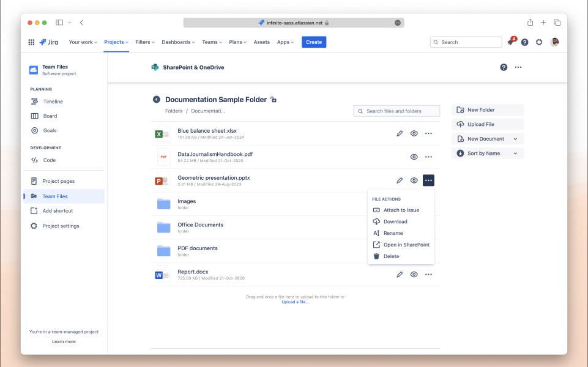Click the blue Create button
The height and width of the screenshot is (367, 588).
pyautogui.click(x=314, y=42)
